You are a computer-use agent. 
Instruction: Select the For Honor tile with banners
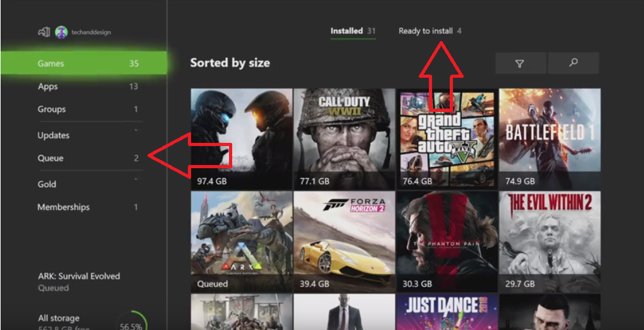242,312
